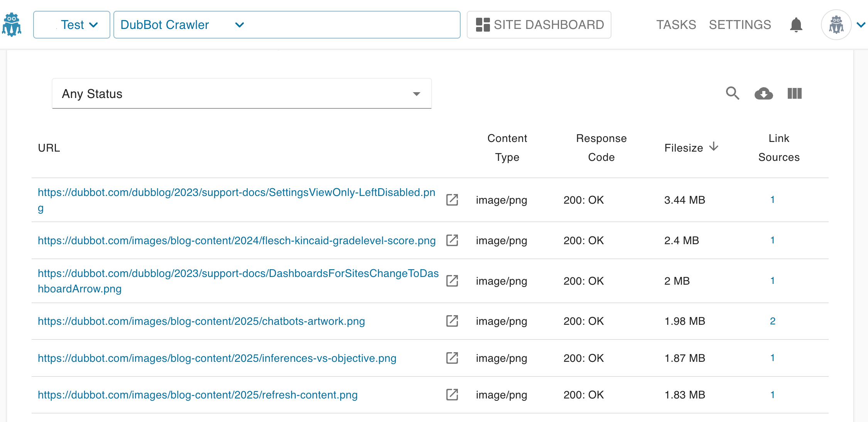Go to the TASKS menu
Screen dimensions: 868x422
676,24
